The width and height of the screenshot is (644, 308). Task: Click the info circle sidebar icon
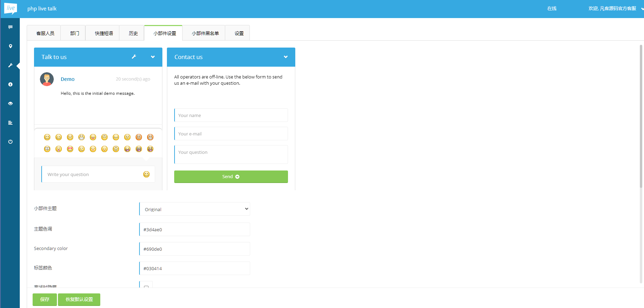click(x=10, y=84)
